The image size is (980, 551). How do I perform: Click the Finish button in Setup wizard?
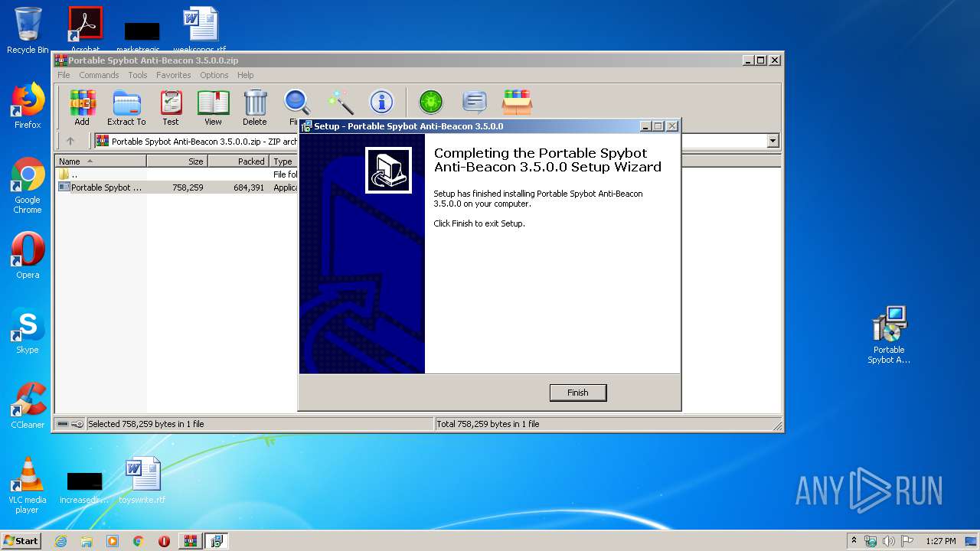[x=578, y=393]
